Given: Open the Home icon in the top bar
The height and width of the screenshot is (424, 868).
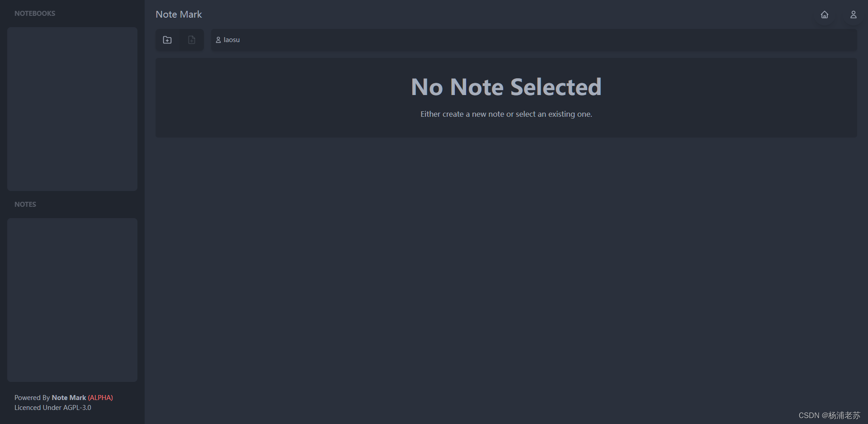Looking at the screenshot, I should pos(825,14).
